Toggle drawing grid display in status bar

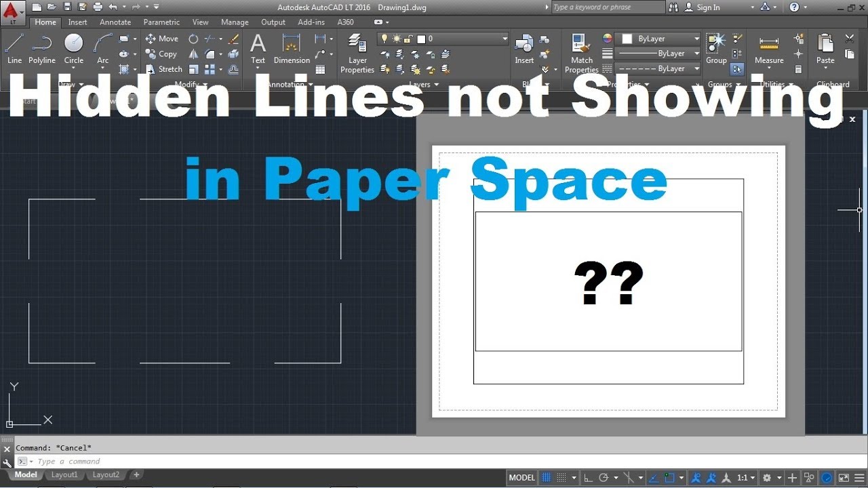(547, 477)
